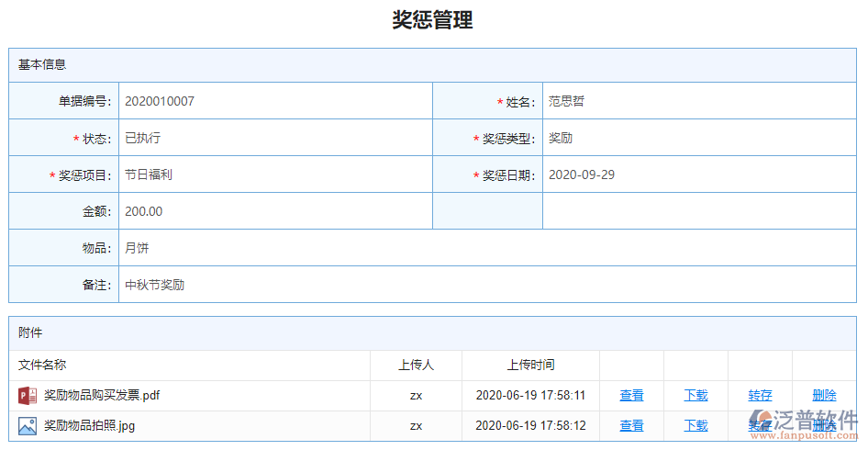Open the 奖励物品拍照.jpg file name
The width and height of the screenshot is (868, 450).
[x=89, y=426]
